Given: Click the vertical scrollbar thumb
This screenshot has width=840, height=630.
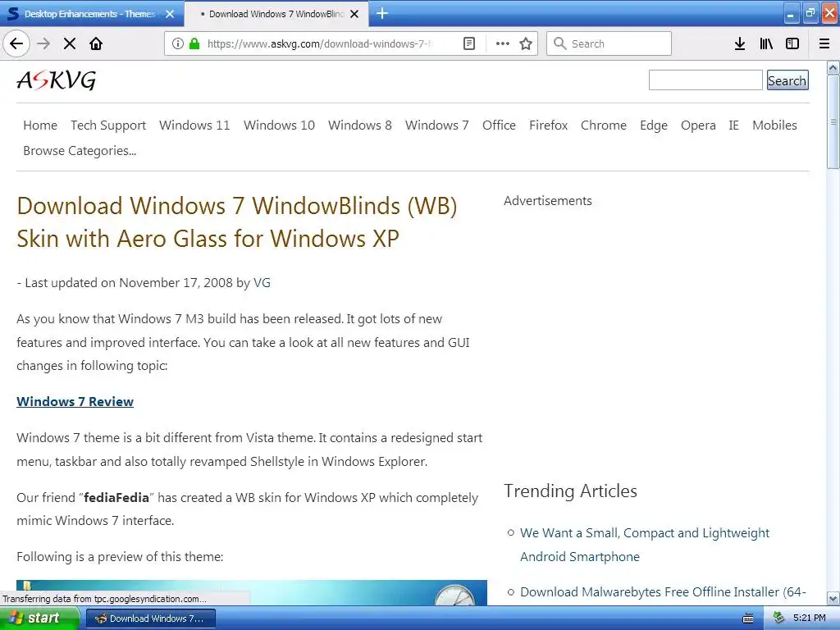Looking at the screenshot, I should coord(833,121).
